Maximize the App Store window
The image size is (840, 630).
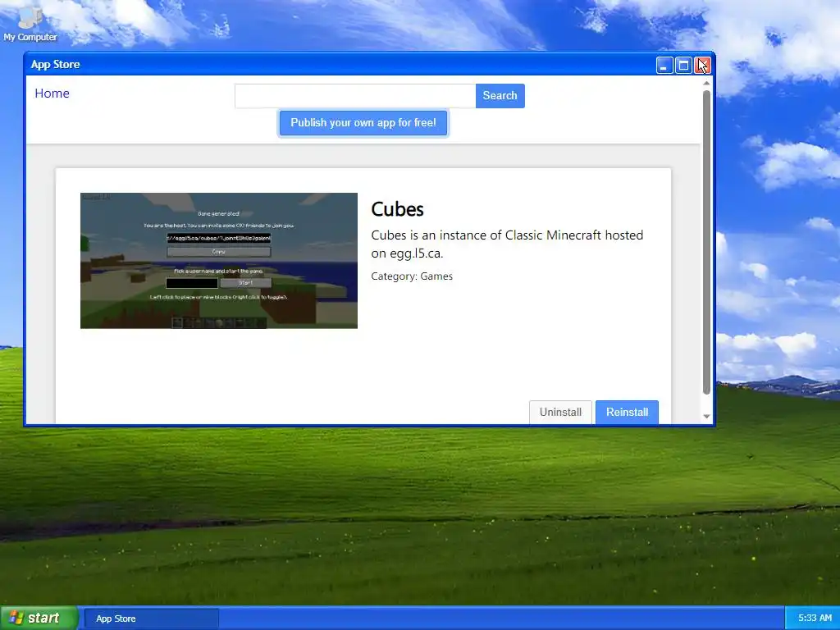683,66
